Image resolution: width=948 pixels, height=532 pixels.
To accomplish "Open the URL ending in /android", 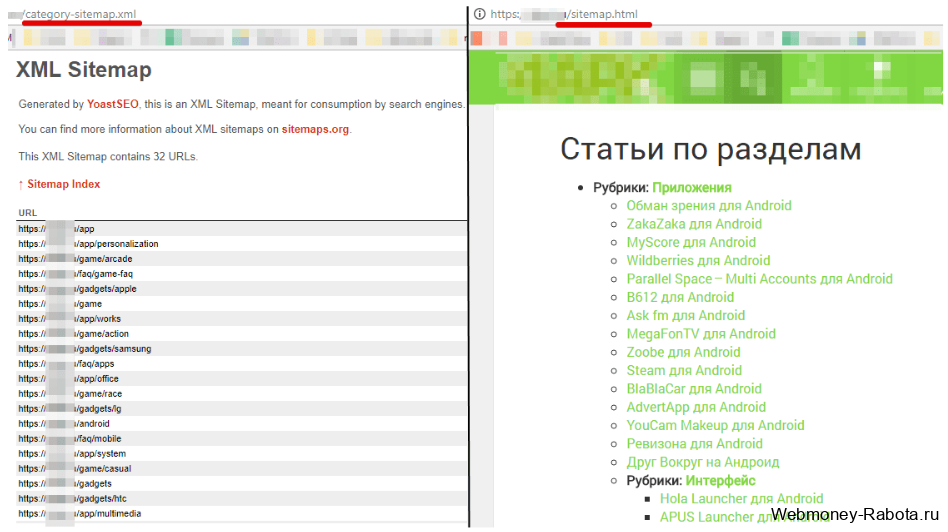I will click(64, 424).
